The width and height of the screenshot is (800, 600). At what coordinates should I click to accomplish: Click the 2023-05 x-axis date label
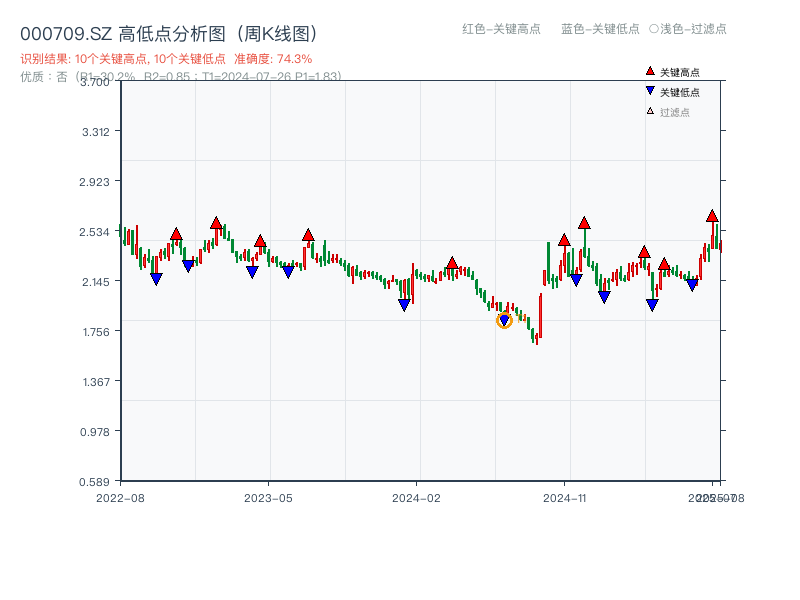pyautogui.click(x=268, y=497)
